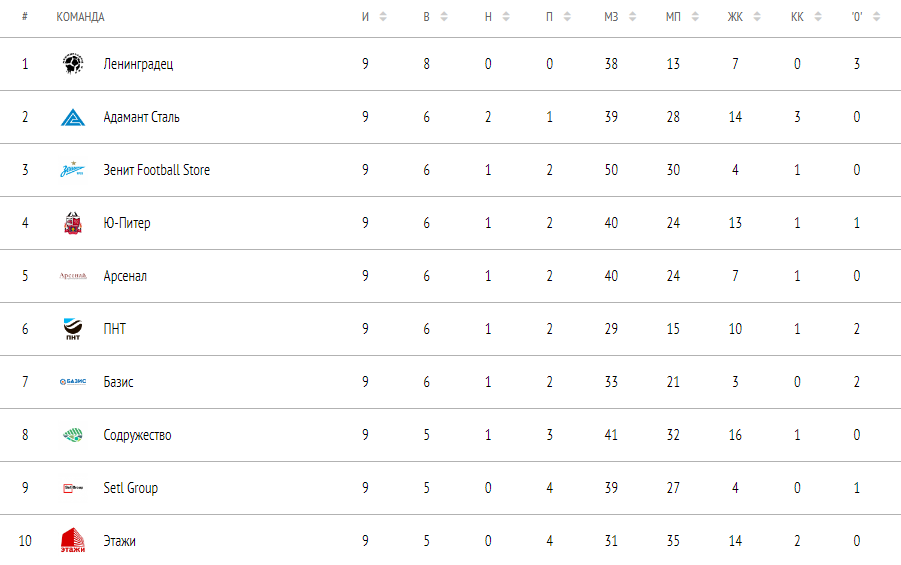The width and height of the screenshot is (901, 565).
Task: Click the Адамант Сталь team logo
Action: point(73,117)
